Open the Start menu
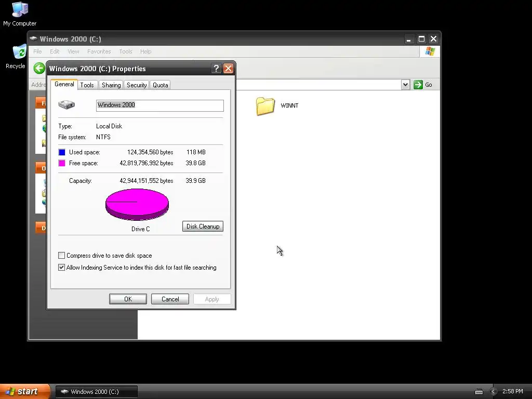 click(x=25, y=391)
